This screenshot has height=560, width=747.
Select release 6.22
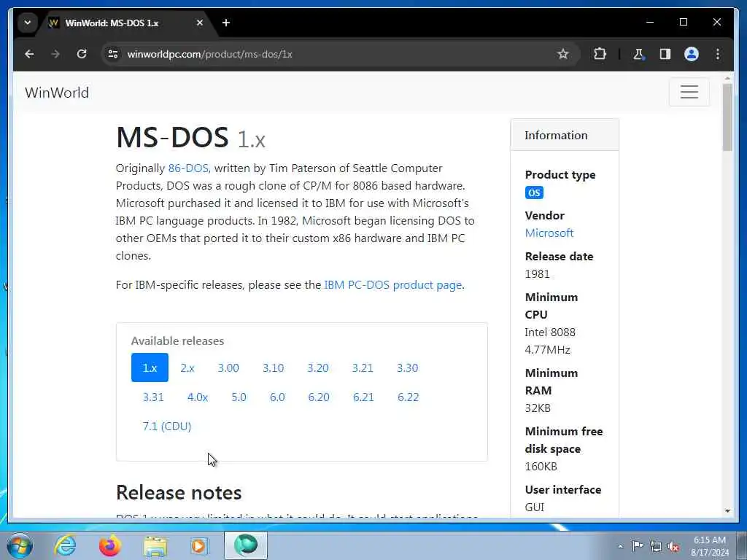click(409, 397)
